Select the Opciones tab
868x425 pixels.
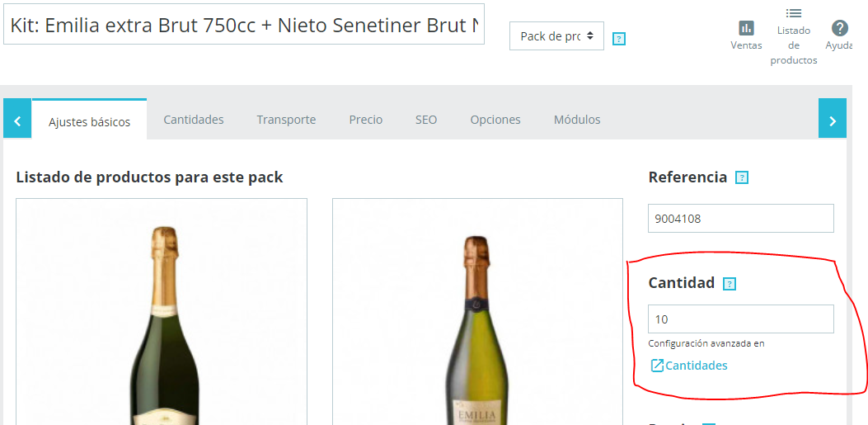click(x=495, y=120)
